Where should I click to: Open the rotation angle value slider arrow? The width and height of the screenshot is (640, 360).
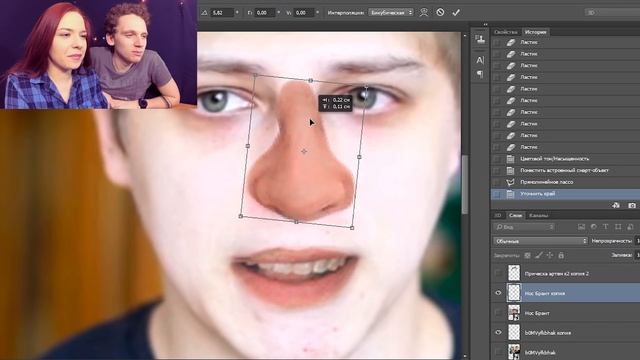(237, 13)
